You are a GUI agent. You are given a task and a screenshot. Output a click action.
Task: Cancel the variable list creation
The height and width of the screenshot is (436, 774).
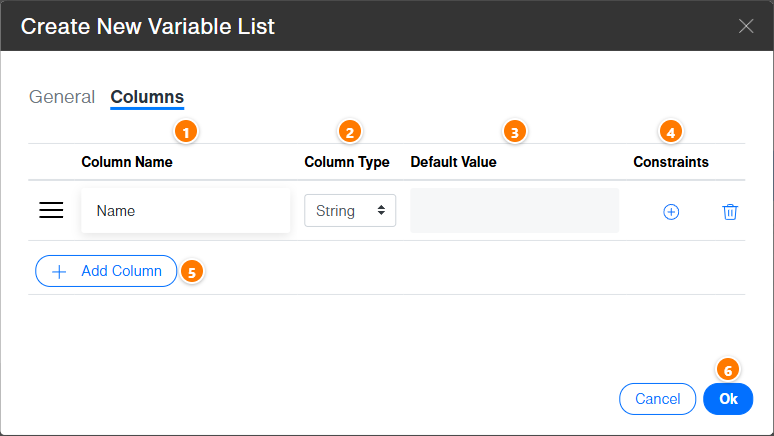[658, 399]
